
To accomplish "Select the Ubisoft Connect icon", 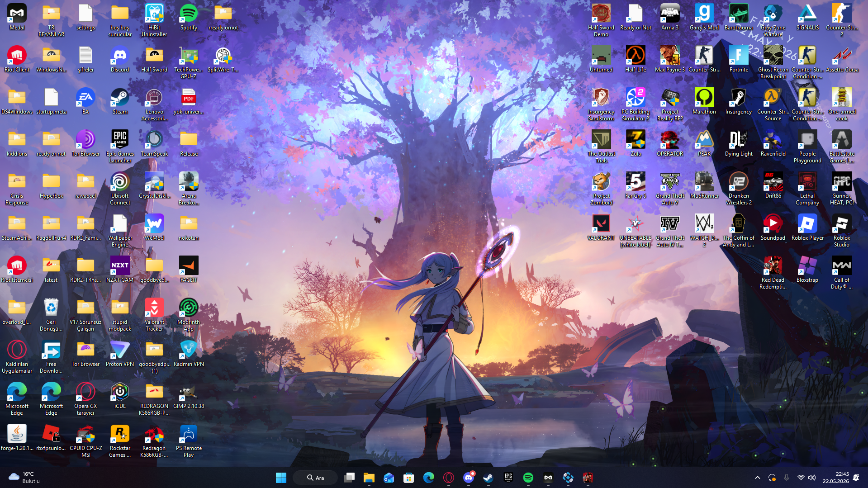I will (120, 189).
